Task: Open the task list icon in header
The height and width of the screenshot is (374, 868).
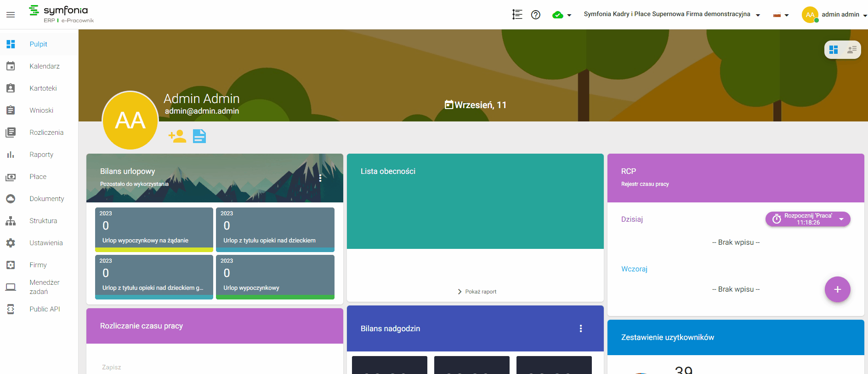Action: coord(517,15)
